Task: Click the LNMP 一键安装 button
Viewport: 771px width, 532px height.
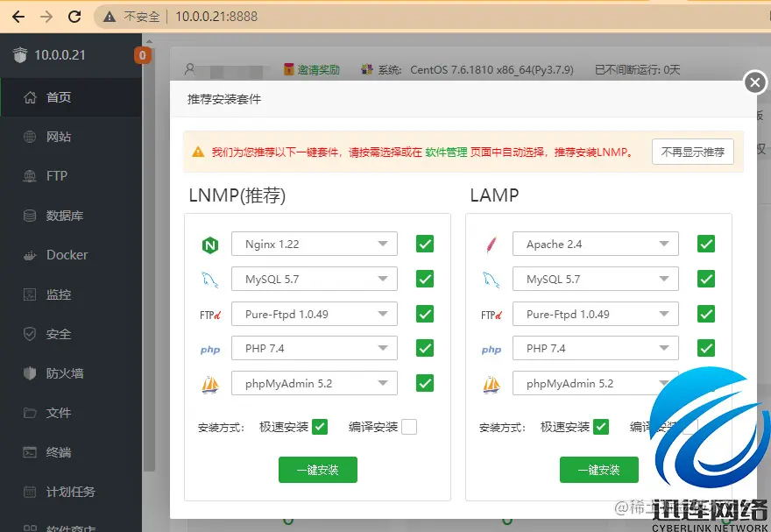Action: click(318, 470)
